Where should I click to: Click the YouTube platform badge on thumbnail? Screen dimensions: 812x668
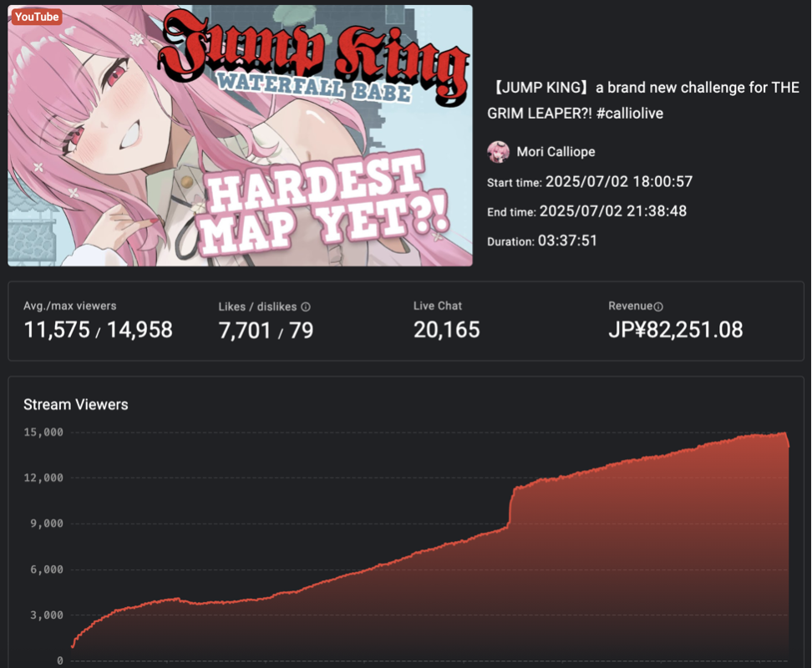tap(36, 17)
